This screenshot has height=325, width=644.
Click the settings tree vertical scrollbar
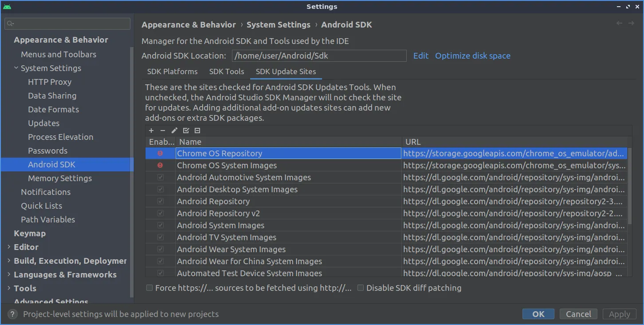[132, 172]
